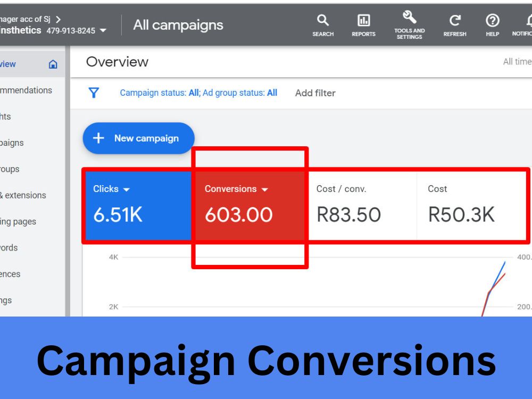Click the 2K axis label on chart

(x=114, y=307)
